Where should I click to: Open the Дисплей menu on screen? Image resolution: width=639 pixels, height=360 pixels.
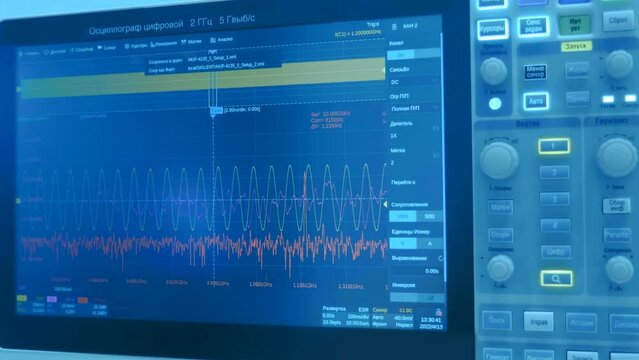(55, 51)
